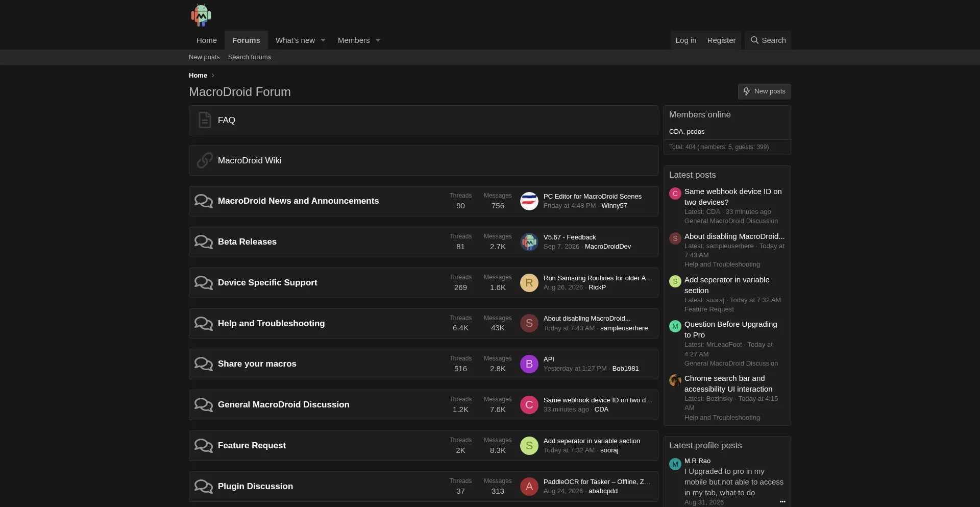Screen dimensions: 980x507
Task: Click Bob1981's purple B avatar
Action: coord(529,364)
